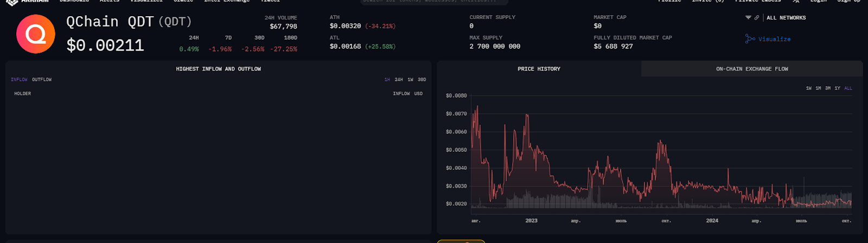868x243 pixels.
Task: Click the INFLOW USD column header
Action: [408, 94]
